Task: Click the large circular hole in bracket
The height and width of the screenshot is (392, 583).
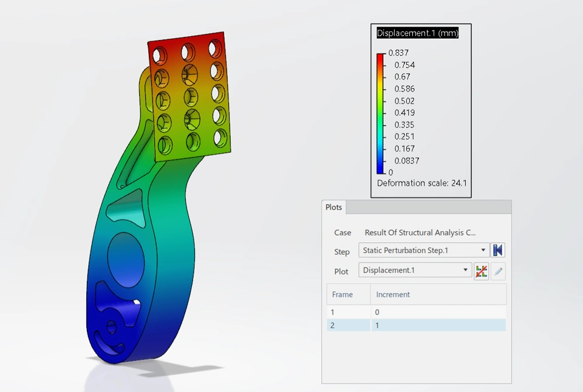Action: click(126, 260)
